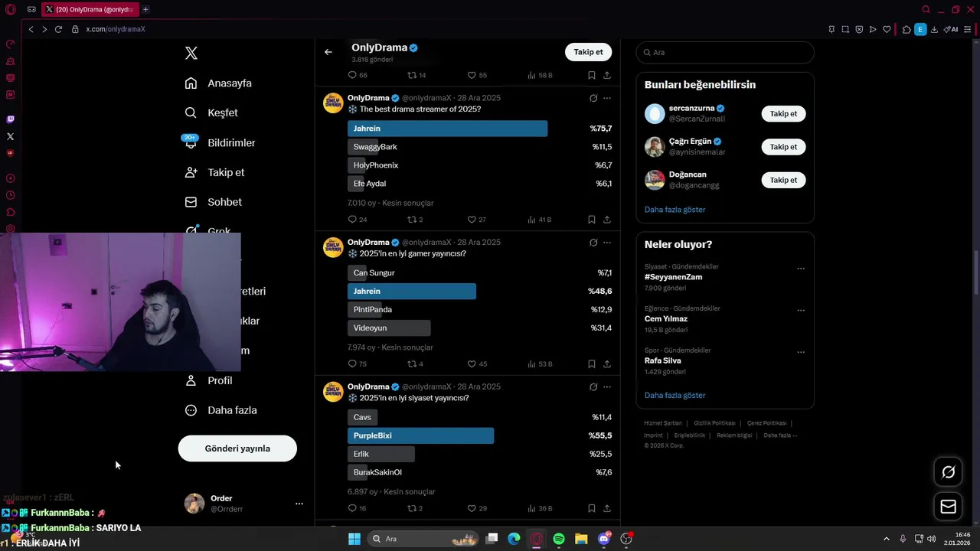
Task: Open Twitch icon in Opera sidebar
Action: [10, 119]
